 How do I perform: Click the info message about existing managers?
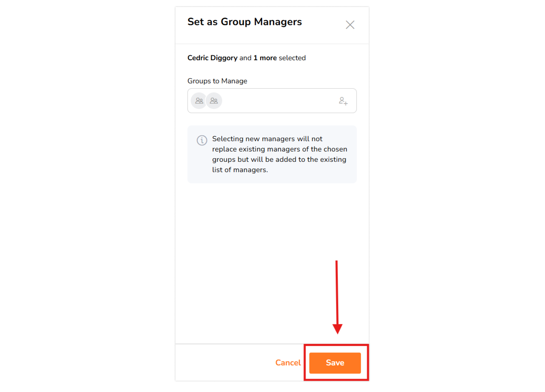272,154
